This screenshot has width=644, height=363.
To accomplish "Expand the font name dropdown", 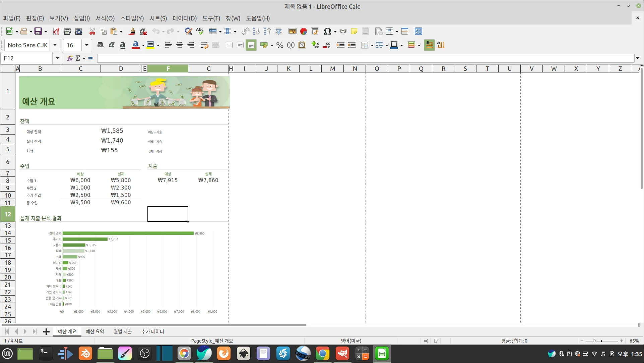I will click(55, 45).
